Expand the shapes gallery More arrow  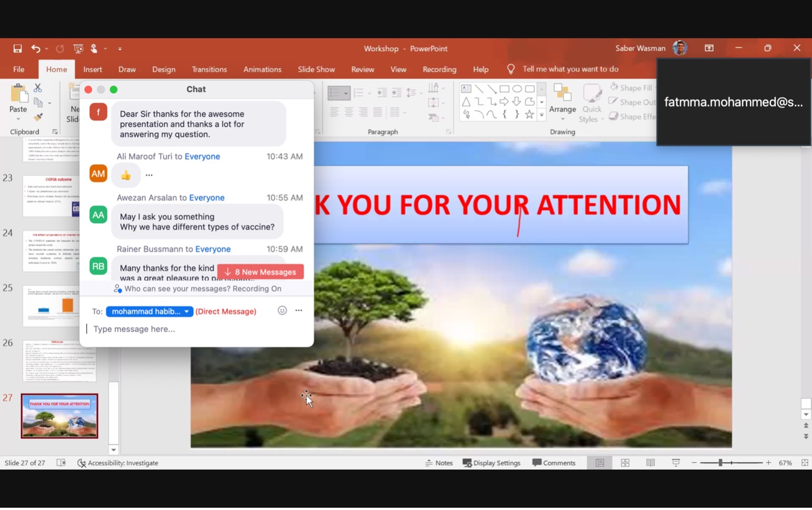(542, 115)
